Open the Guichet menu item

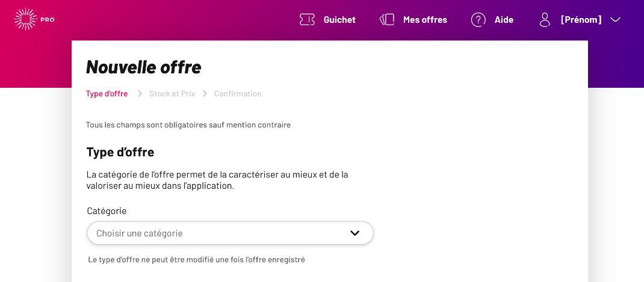[x=339, y=20]
